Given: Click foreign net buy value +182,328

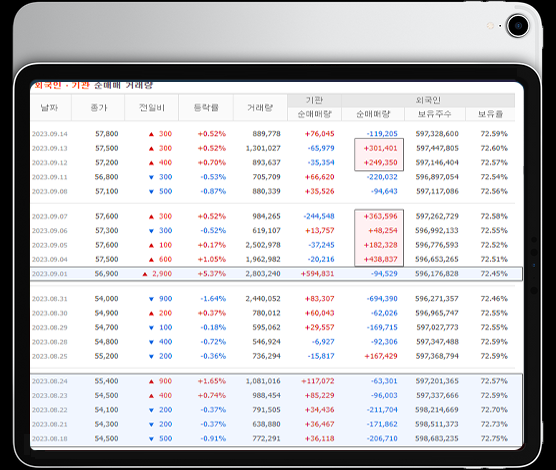Looking at the screenshot, I should 380,245.
